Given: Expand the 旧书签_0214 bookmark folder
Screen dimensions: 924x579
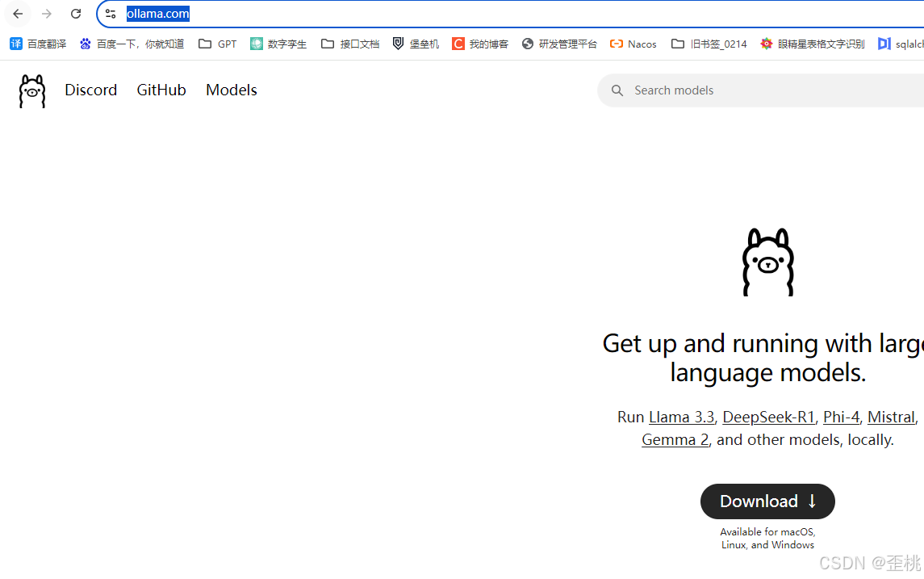Looking at the screenshot, I should point(709,44).
